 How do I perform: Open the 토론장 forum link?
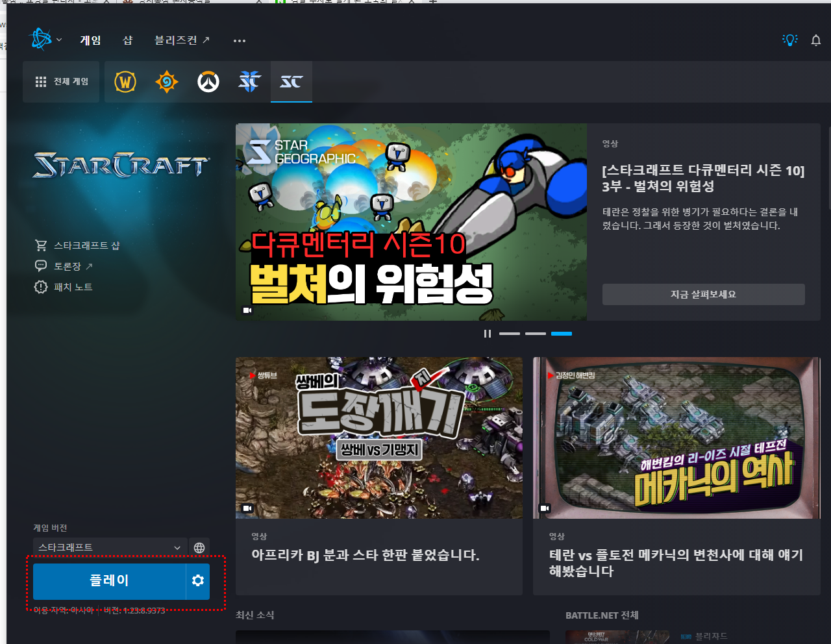(x=64, y=266)
